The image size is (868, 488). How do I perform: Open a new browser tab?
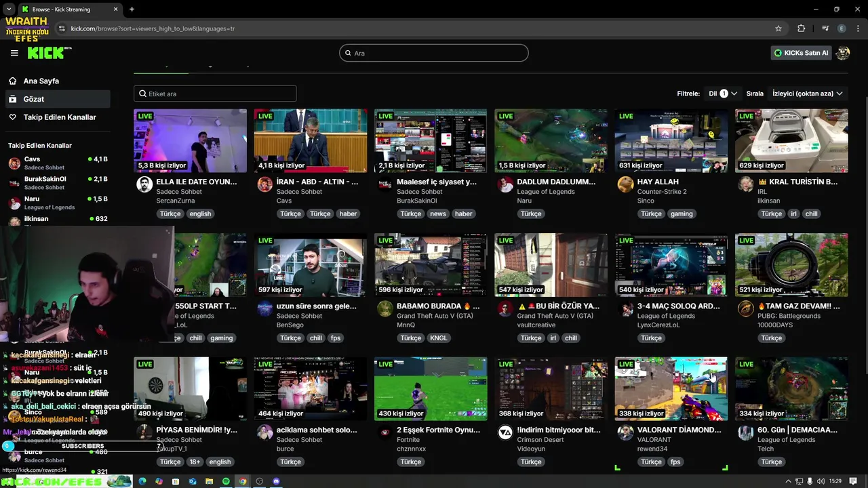[x=132, y=9]
